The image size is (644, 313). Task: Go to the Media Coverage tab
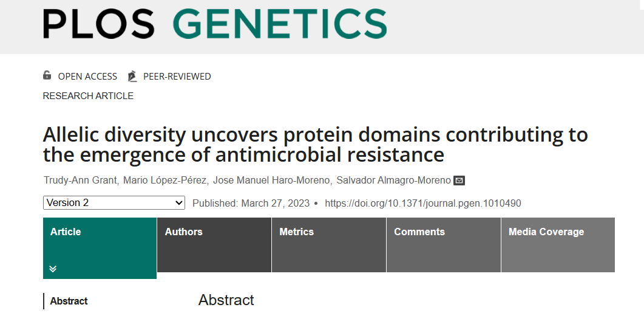(x=558, y=245)
